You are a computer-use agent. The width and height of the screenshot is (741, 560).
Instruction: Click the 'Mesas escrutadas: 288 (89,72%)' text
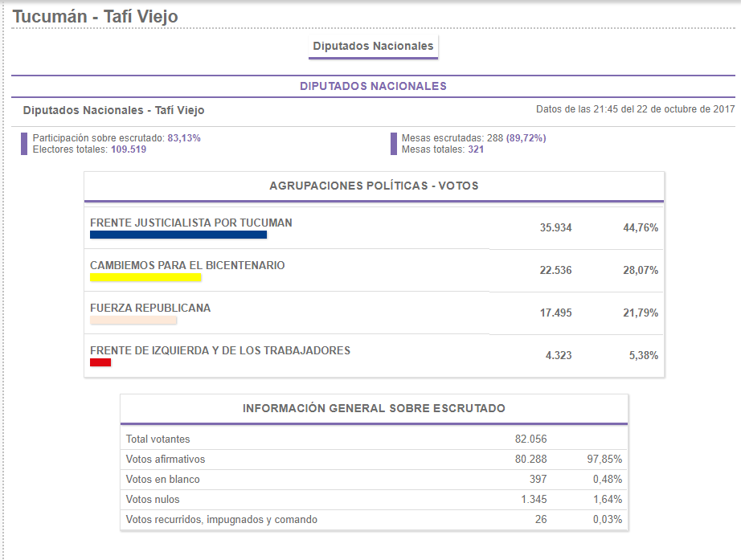click(473, 138)
